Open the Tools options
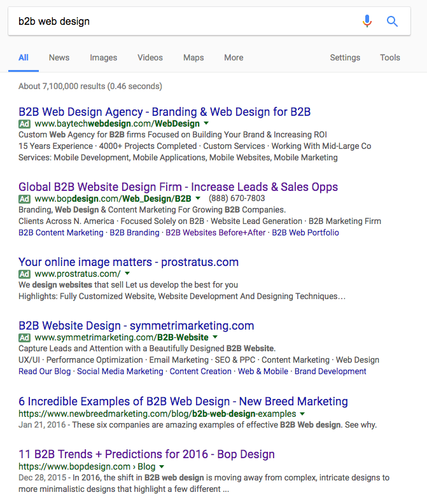 [x=390, y=57]
